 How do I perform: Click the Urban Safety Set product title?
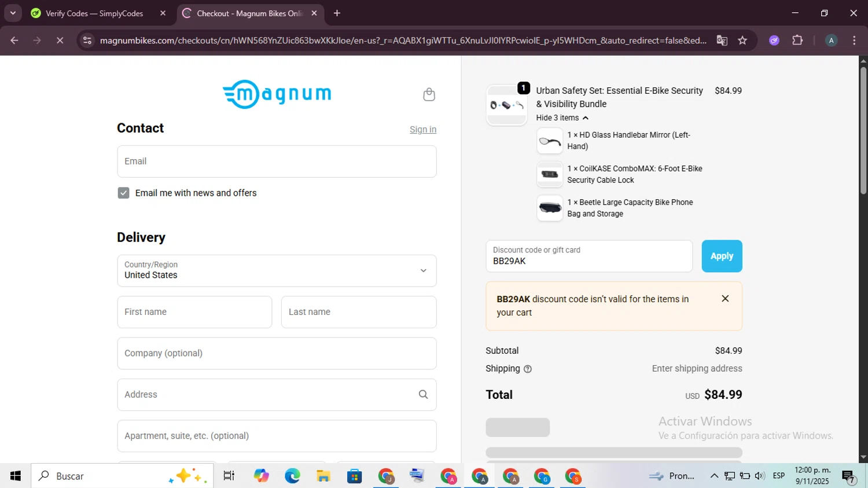click(619, 97)
